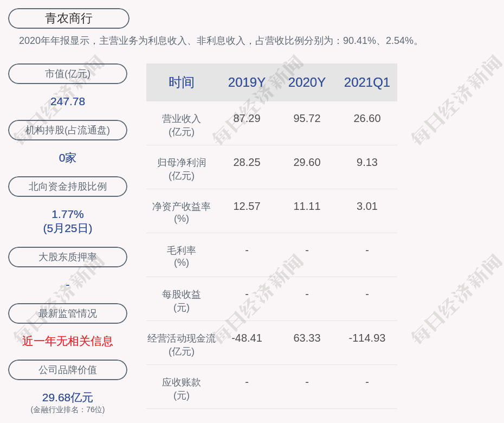Select the 2020Y column header

tap(307, 82)
